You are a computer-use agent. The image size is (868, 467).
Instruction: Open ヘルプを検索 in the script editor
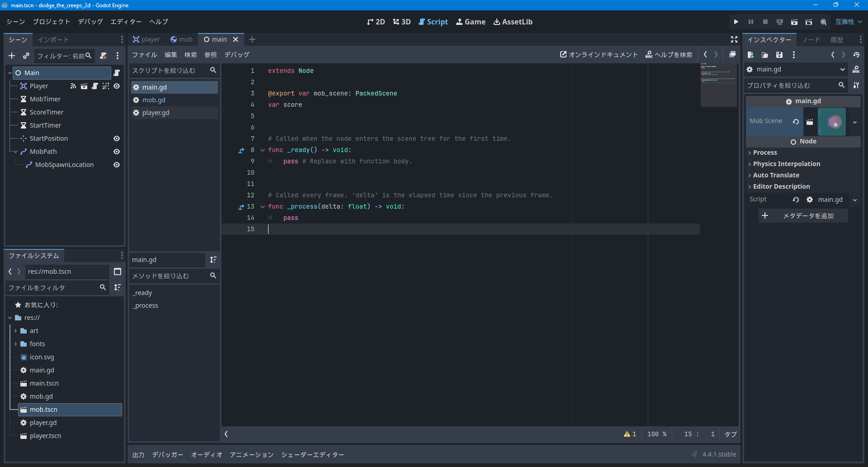(669, 55)
